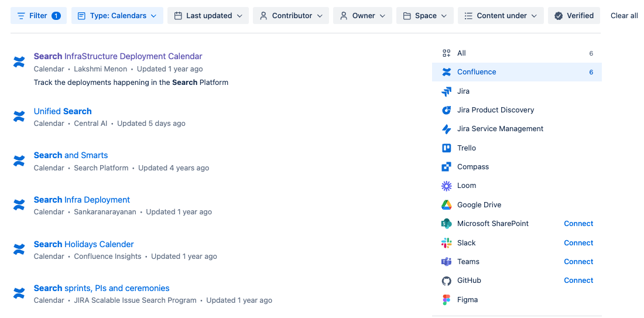The height and width of the screenshot is (318, 644).
Task: Click the Microsoft SharePoint icon
Action: coord(447,224)
